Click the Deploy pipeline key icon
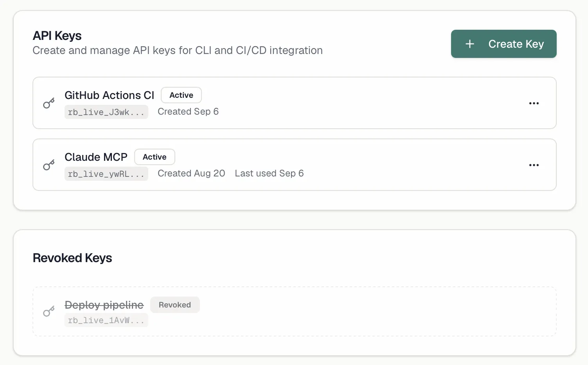The width and height of the screenshot is (588, 365). 49,311
